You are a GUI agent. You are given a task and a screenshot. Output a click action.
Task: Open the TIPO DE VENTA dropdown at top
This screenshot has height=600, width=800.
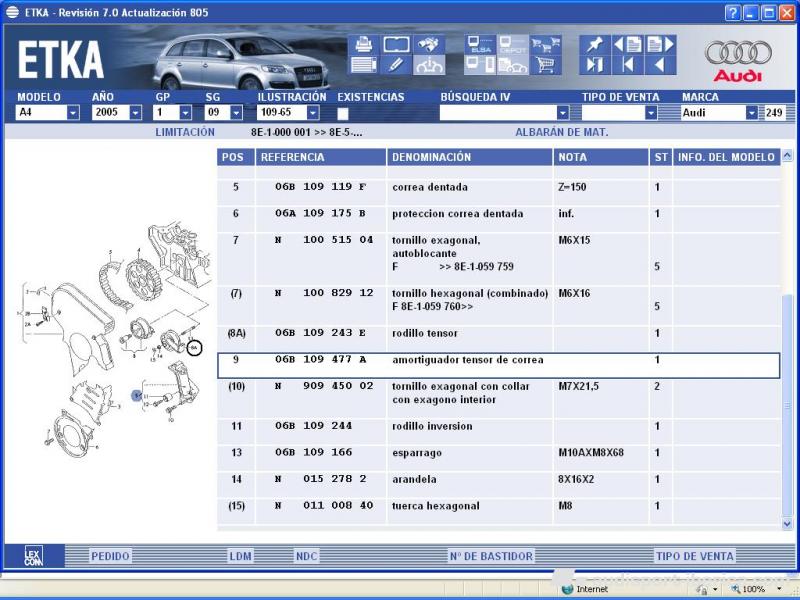click(651, 113)
